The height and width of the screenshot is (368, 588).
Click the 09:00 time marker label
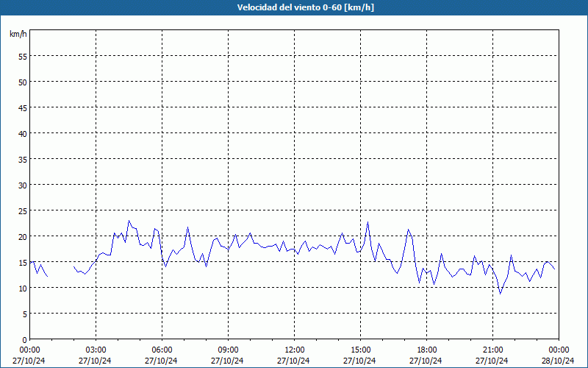[x=228, y=350]
